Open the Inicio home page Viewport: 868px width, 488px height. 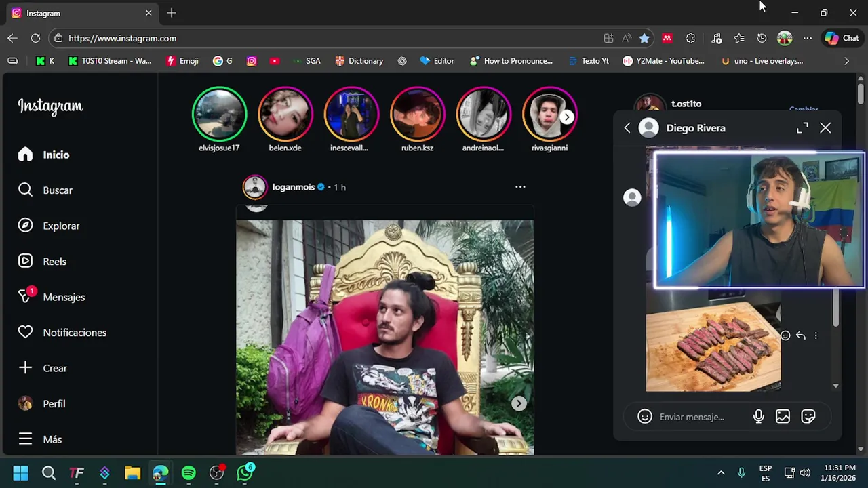[x=44, y=155]
